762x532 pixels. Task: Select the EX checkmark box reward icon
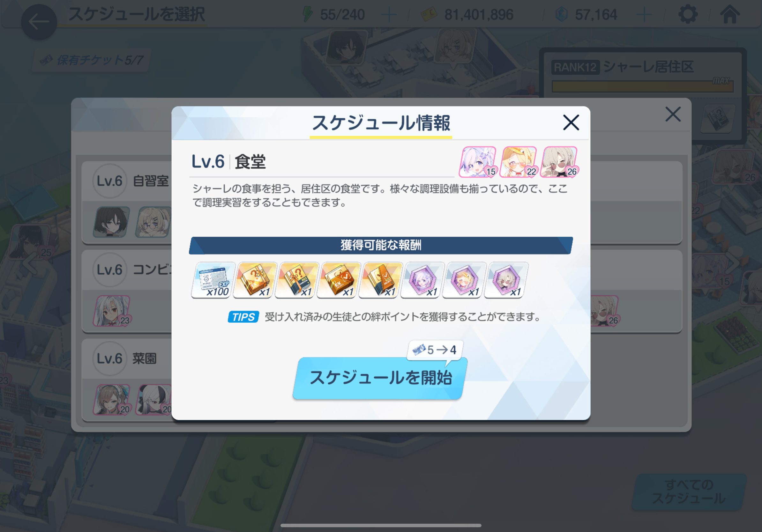click(x=339, y=280)
